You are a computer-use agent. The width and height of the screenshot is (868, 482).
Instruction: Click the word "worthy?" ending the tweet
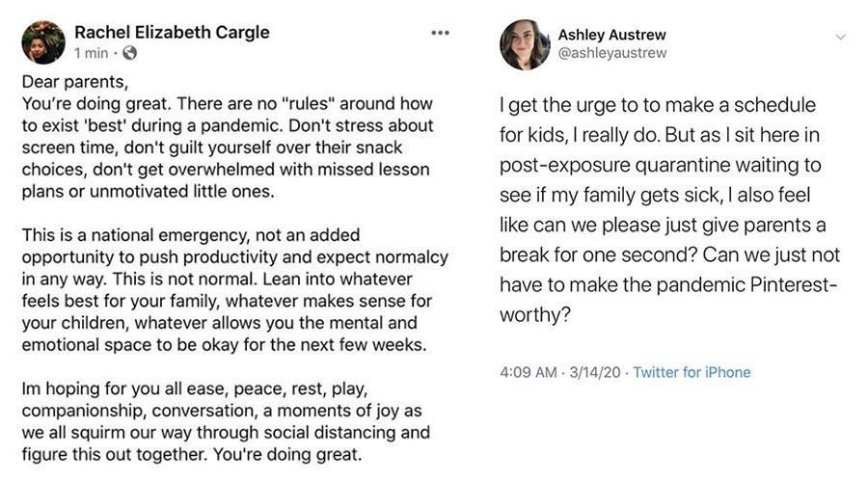(x=531, y=316)
